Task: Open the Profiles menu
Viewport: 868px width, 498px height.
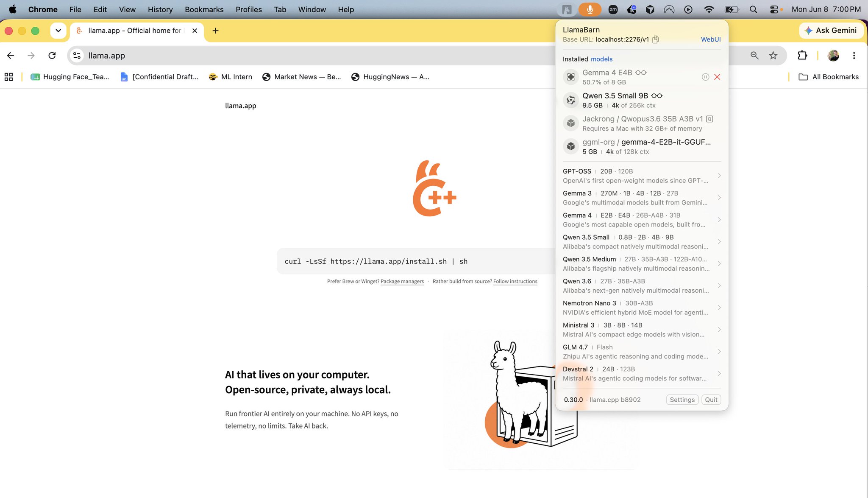Action: (x=249, y=9)
